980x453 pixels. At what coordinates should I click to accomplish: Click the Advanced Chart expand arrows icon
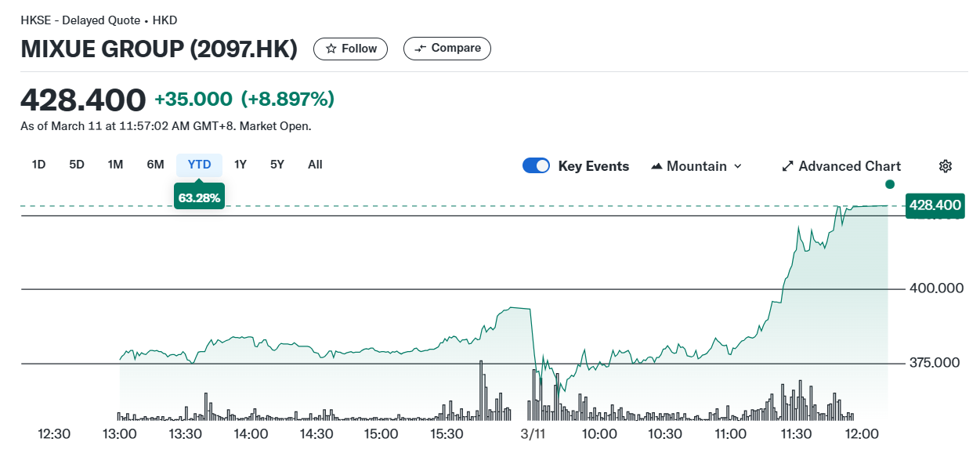(788, 166)
